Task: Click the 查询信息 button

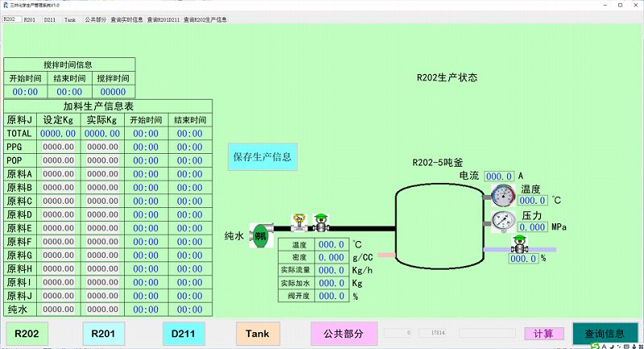Action: click(605, 334)
